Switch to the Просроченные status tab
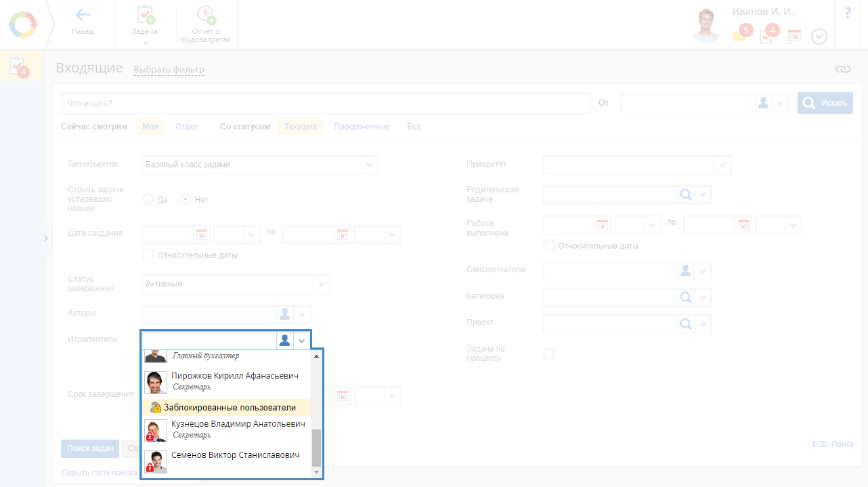Screen dimensions: 868x487 362,127
